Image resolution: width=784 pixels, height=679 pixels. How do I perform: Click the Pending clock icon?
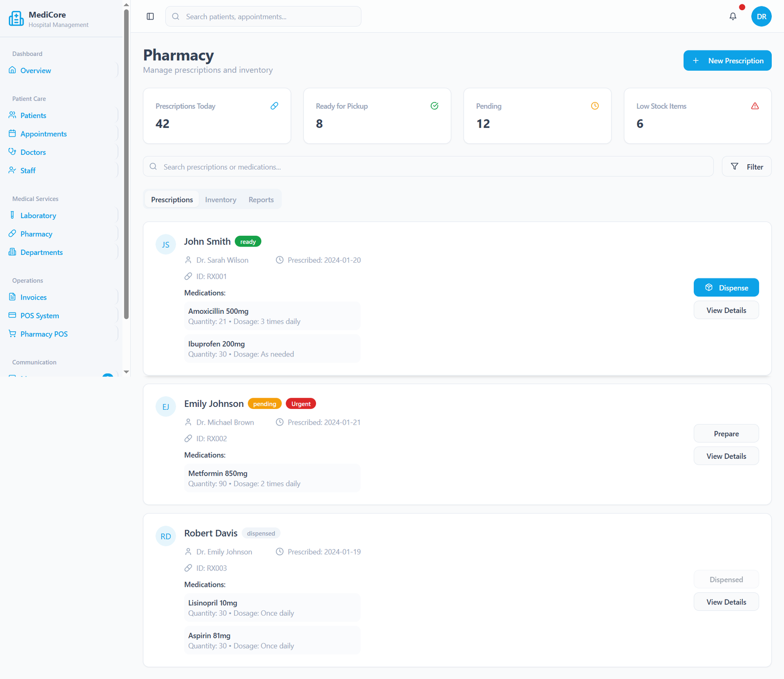click(595, 106)
